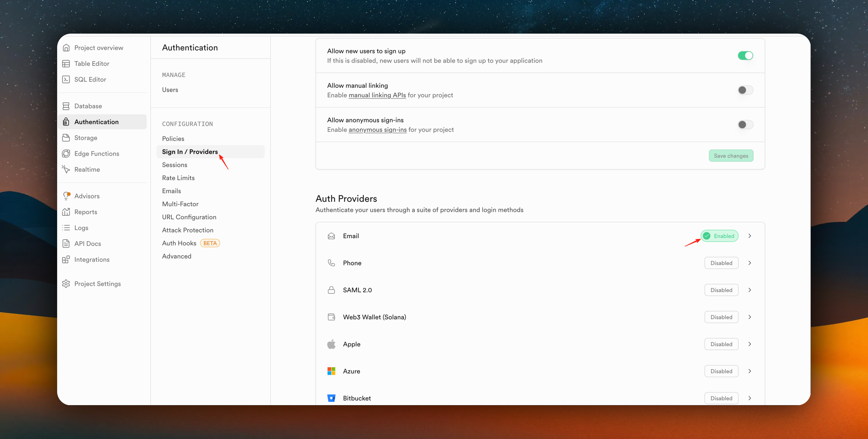Image resolution: width=868 pixels, height=439 pixels.
Task: Open the Rate Limits configuration page
Action: pyautogui.click(x=178, y=178)
